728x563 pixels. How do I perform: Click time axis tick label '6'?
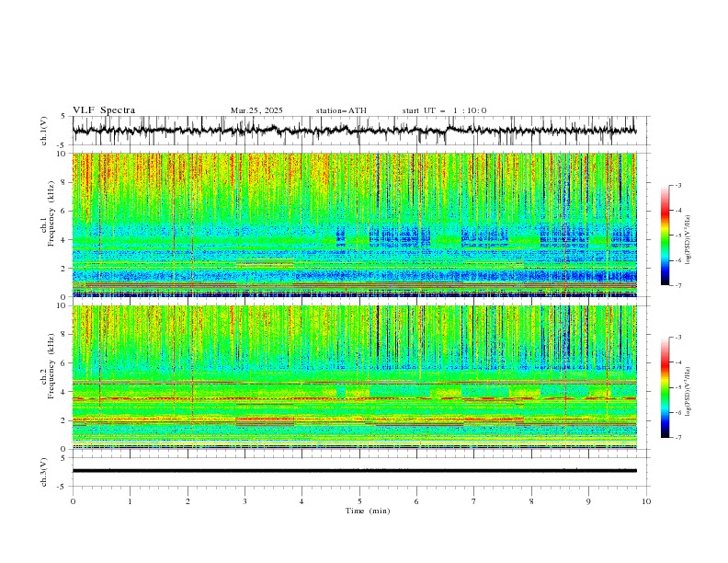416,501
